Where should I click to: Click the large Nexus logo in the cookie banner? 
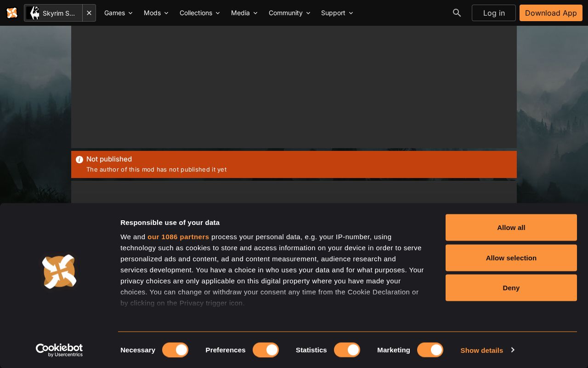click(59, 271)
